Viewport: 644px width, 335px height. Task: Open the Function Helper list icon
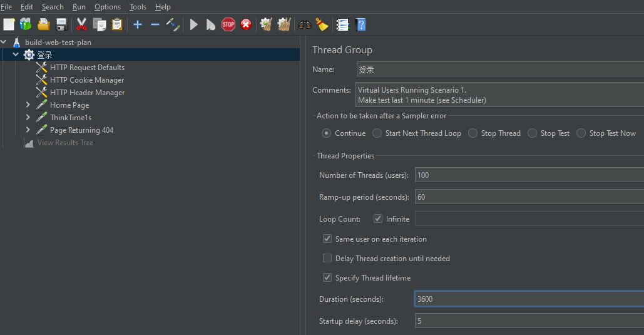click(x=342, y=24)
